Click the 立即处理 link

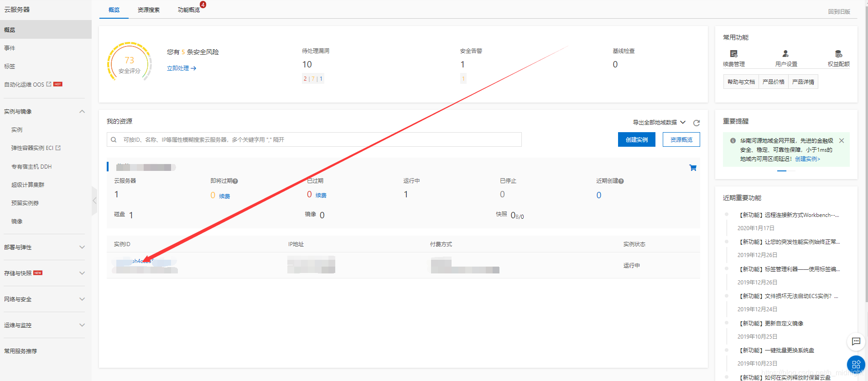[182, 68]
